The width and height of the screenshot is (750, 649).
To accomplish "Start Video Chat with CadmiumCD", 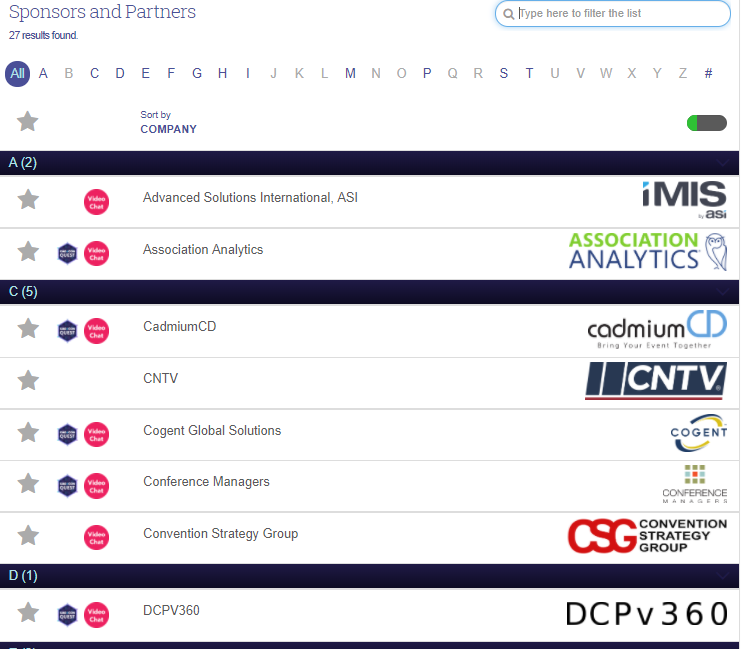I will 96,331.
